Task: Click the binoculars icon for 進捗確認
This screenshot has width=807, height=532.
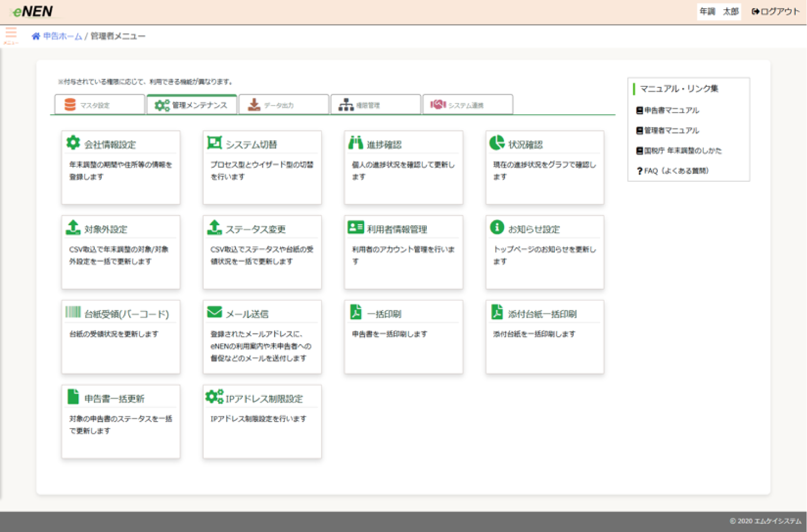Action: pos(356,143)
